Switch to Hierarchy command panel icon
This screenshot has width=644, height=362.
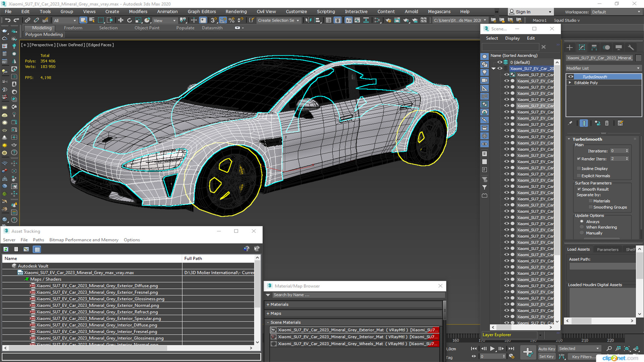(594, 47)
